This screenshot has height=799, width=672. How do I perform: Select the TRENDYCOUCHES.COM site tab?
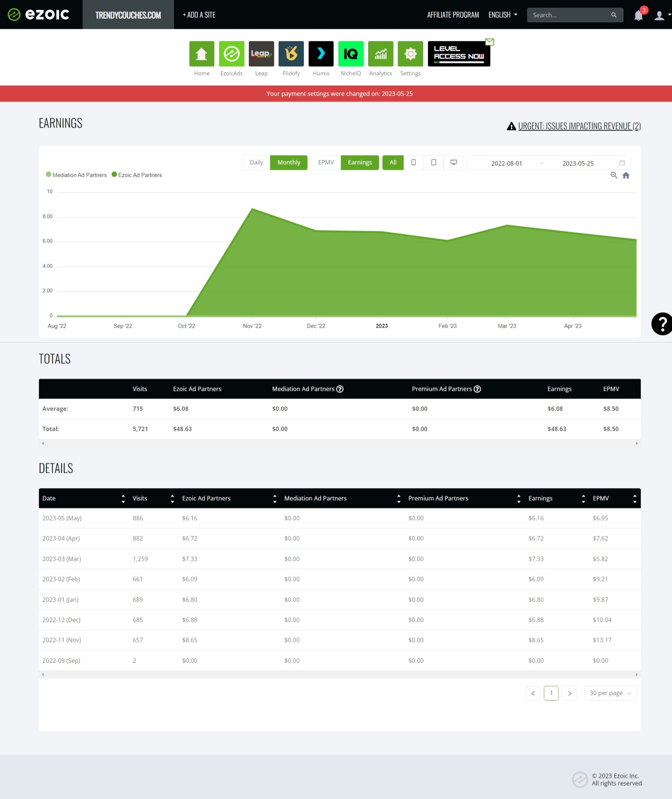tap(128, 15)
